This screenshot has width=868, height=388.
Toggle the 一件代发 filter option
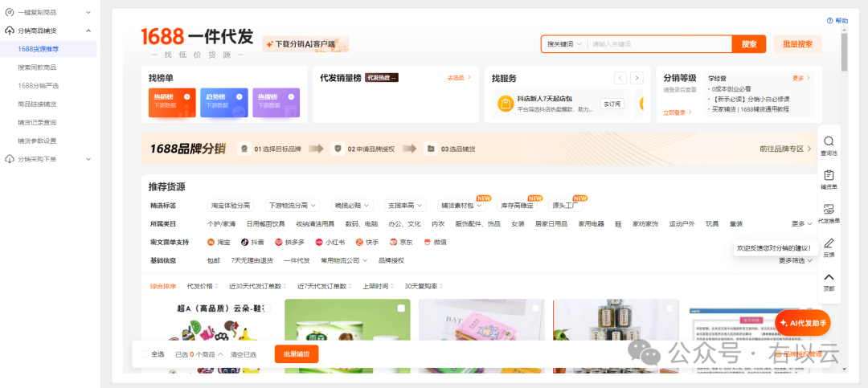[x=297, y=260]
